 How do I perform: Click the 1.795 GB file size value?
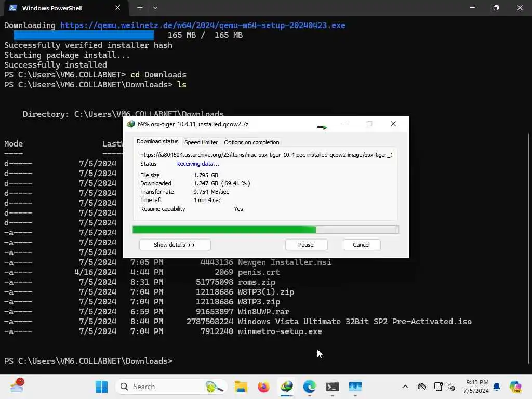point(206,175)
